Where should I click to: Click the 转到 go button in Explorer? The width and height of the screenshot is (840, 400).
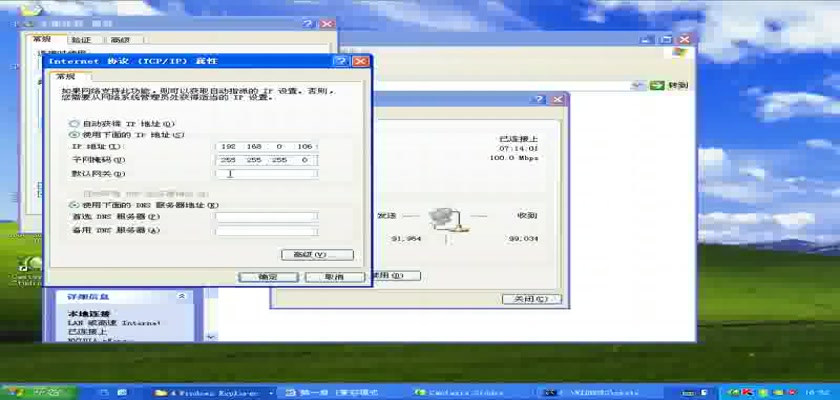(x=669, y=85)
